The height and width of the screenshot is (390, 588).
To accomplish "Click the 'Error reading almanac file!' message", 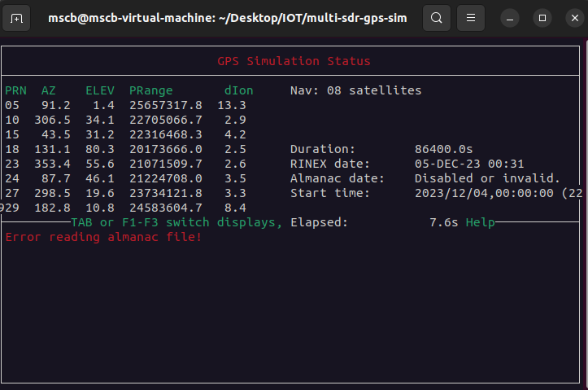I will pos(103,237).
